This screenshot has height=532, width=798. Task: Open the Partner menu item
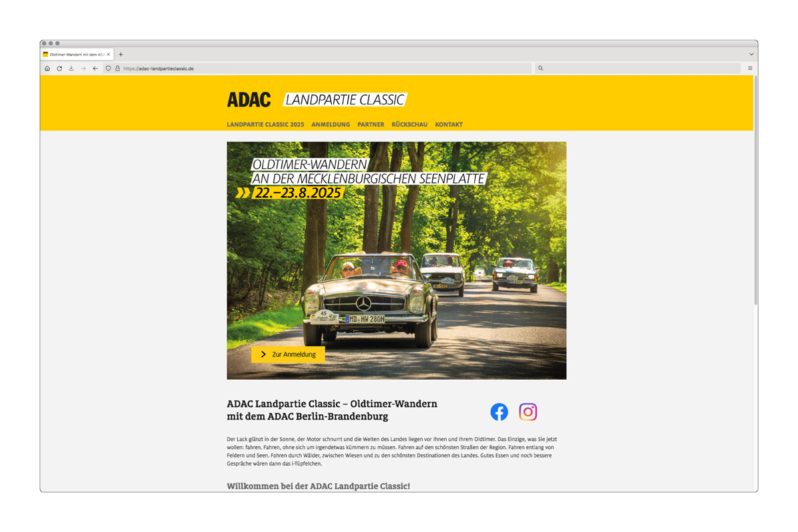(370, 124)
